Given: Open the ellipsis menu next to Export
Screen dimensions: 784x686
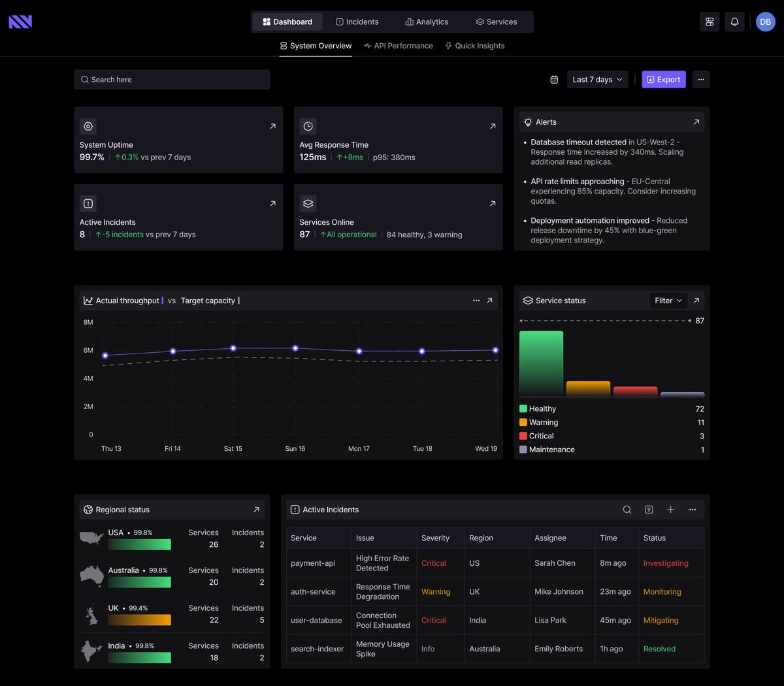Looking at the screenshot, I should pos(701,79).
